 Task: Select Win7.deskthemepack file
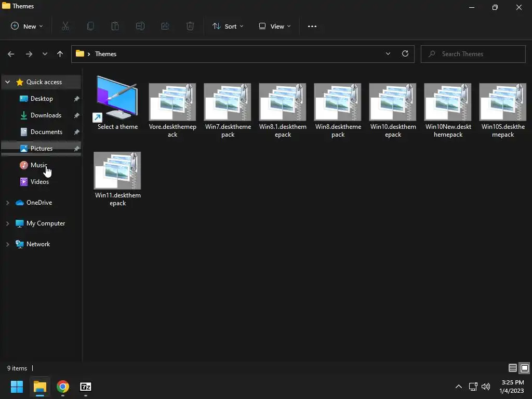click(x=228, y=110)
